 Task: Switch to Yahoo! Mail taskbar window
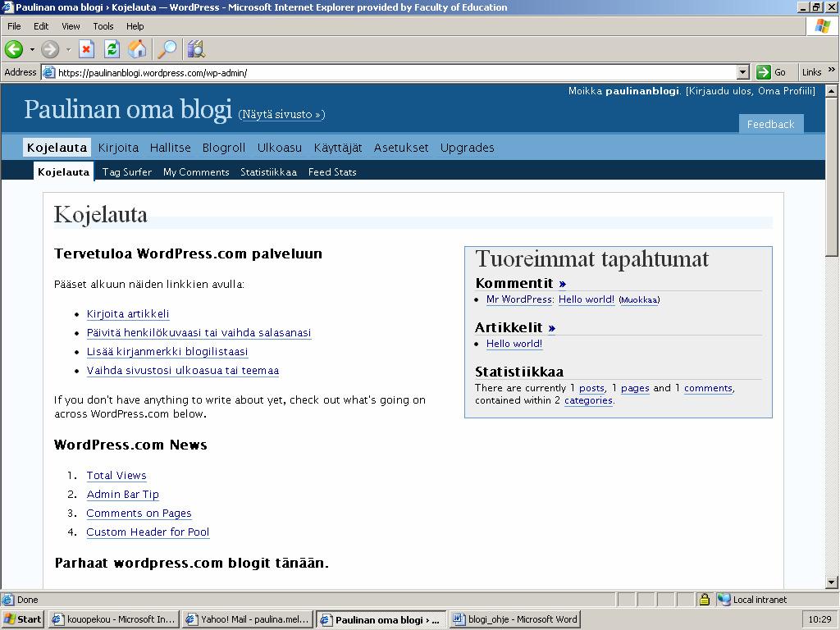[248, 619]
